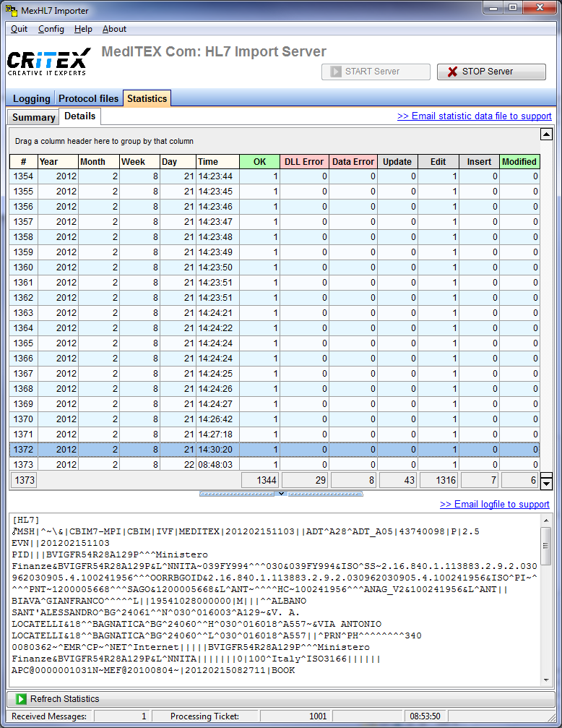Click Update total 43 in footer
Screen dimensions: 562x728
(398, 480)
